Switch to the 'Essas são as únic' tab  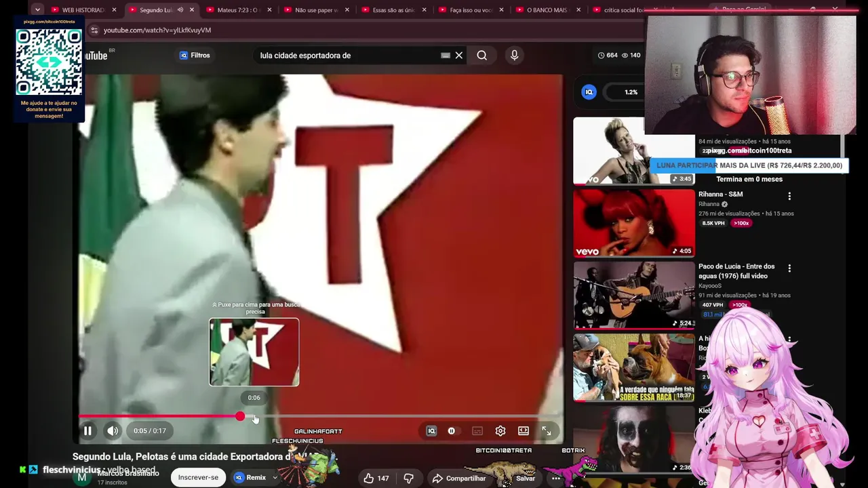tap(393, 10)
